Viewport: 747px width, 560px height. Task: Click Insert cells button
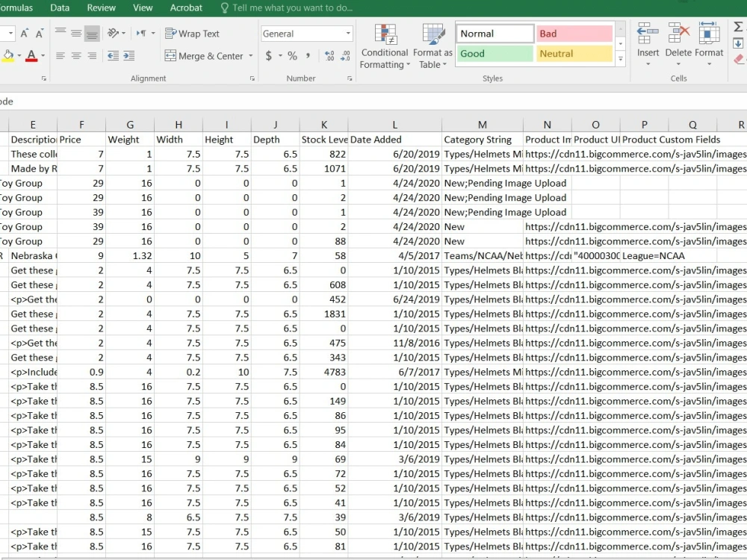pyautogui.click(x=648, y=44)
